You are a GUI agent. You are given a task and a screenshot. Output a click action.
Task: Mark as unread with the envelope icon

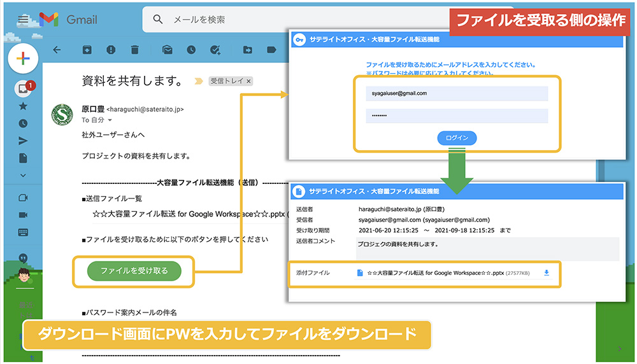click(167, 50)
